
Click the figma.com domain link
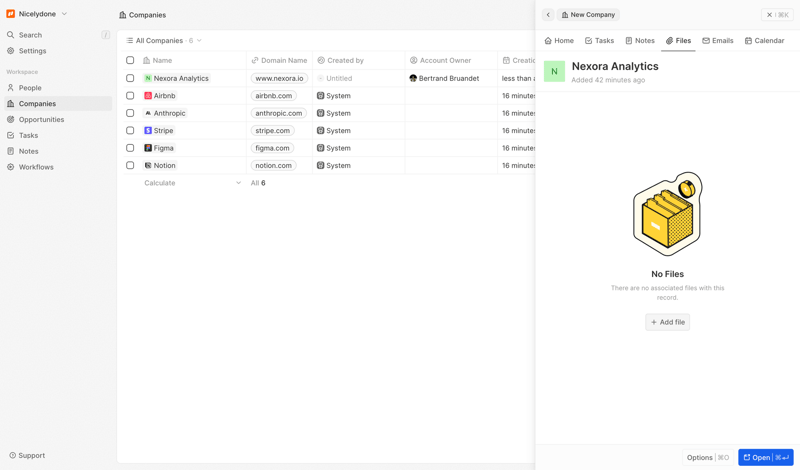[272, 147]
